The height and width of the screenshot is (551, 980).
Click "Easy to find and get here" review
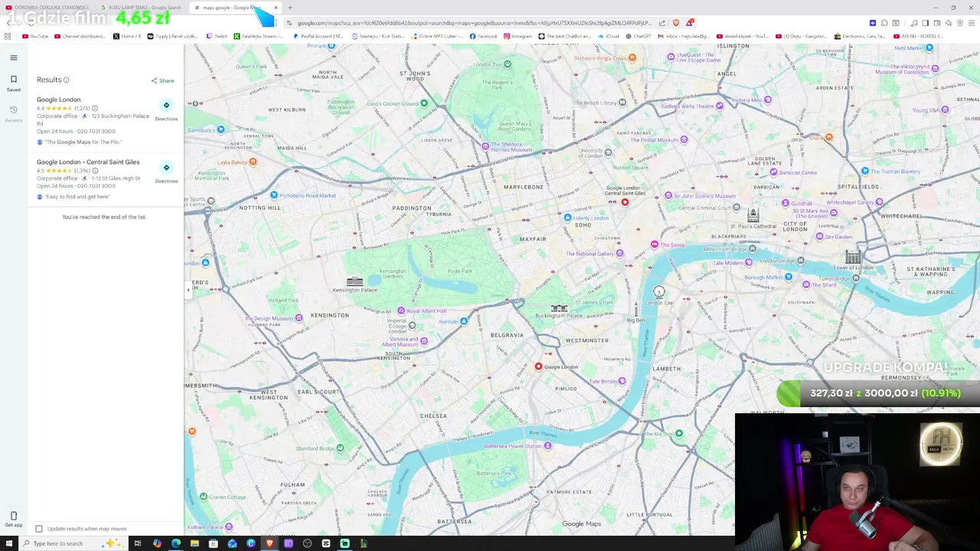[x=77, y=197]
